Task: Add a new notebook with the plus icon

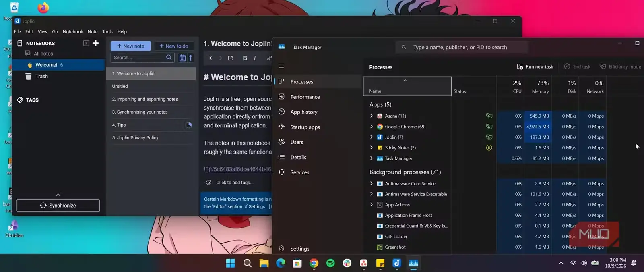Action: coord(96,43)
